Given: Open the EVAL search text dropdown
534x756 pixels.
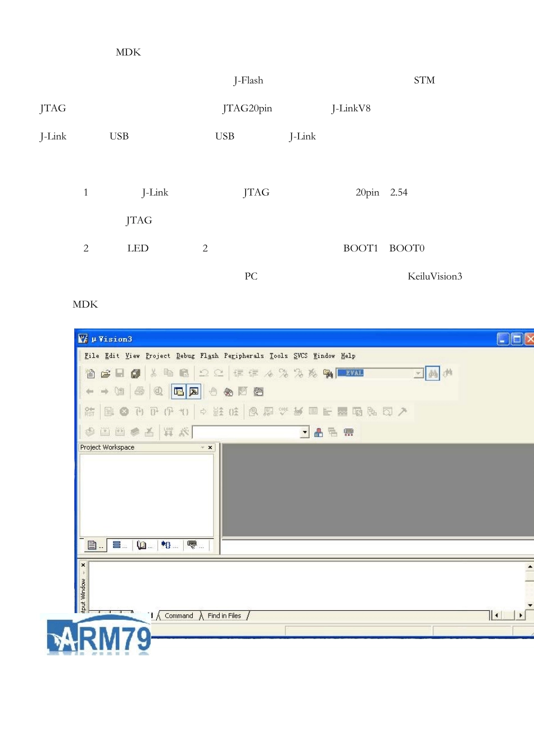Looking at the screenshot, I should pos(418,373).
